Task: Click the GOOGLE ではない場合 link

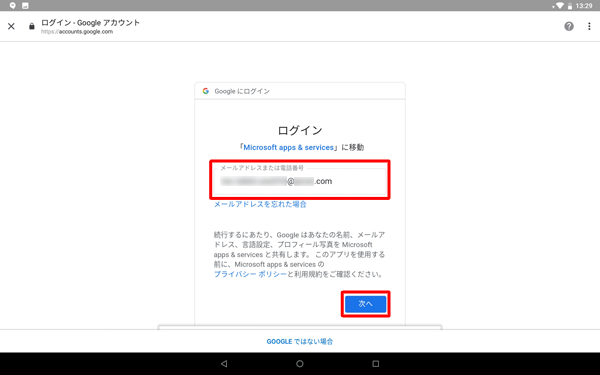Action: [x=300, y=341]
